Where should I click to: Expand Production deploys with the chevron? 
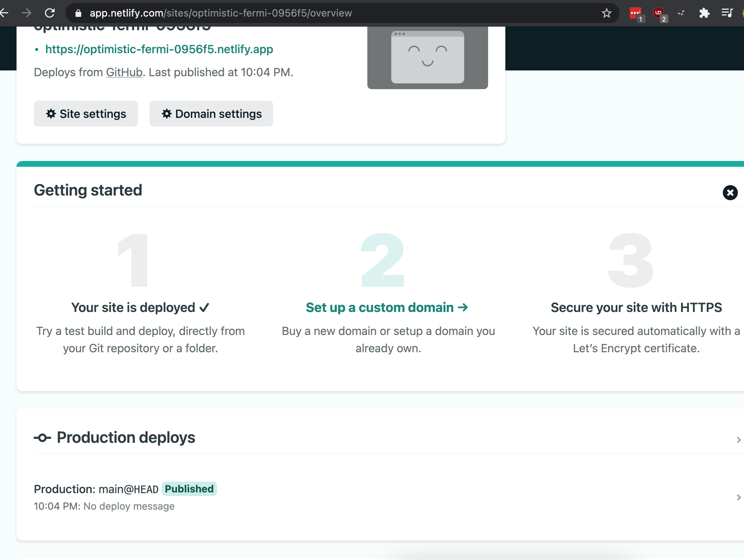point(739,440)
